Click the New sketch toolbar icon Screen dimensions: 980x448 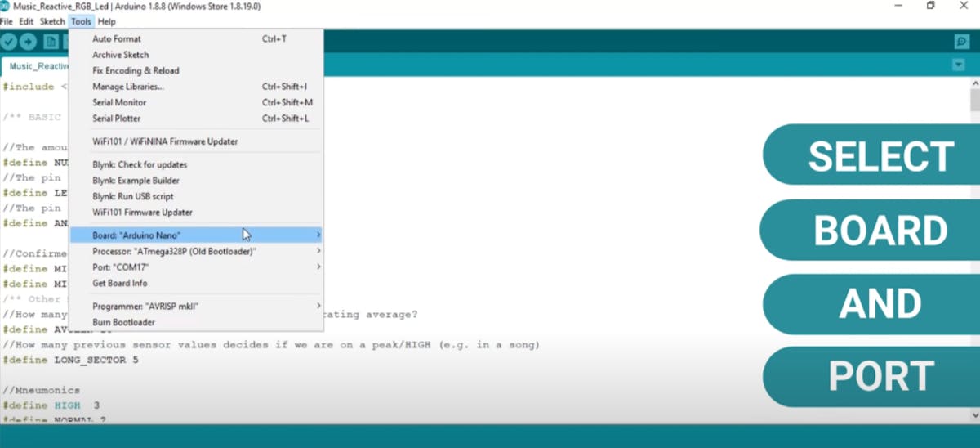tap(51, 42)
